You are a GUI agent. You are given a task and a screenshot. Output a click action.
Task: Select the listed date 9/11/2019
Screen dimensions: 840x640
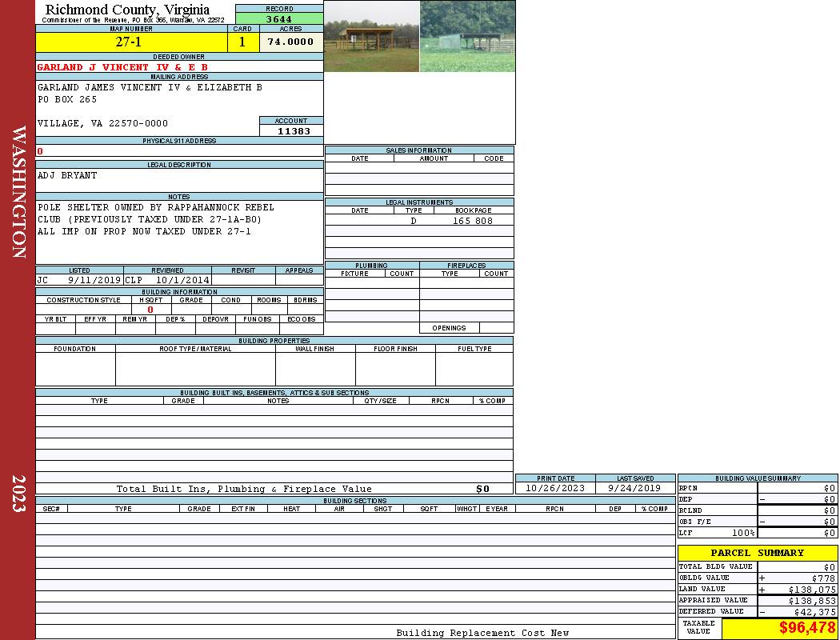click(94, 281)
